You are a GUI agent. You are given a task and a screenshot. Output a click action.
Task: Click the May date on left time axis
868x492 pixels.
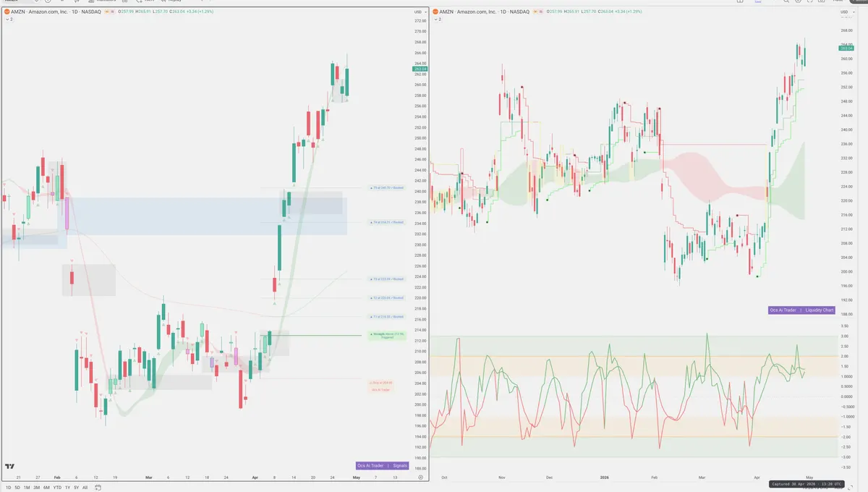[x=355, y=478]
